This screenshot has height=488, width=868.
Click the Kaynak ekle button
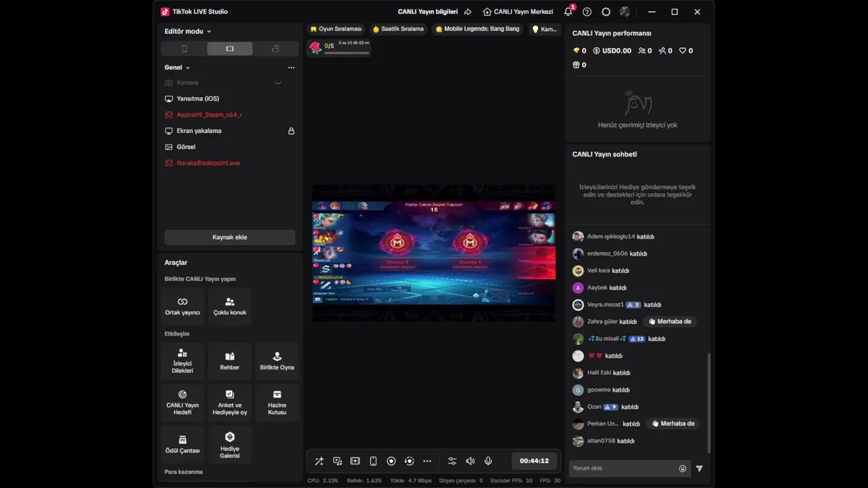click(230, 237)
